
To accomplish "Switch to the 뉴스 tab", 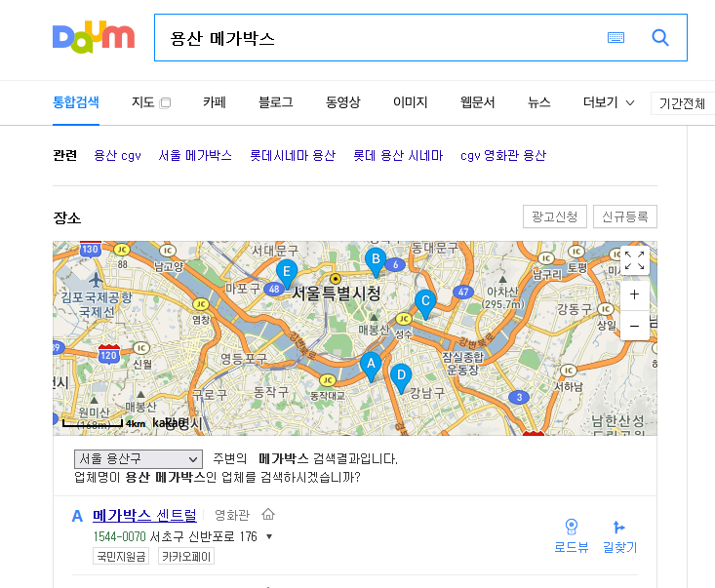I will (539, 102).
